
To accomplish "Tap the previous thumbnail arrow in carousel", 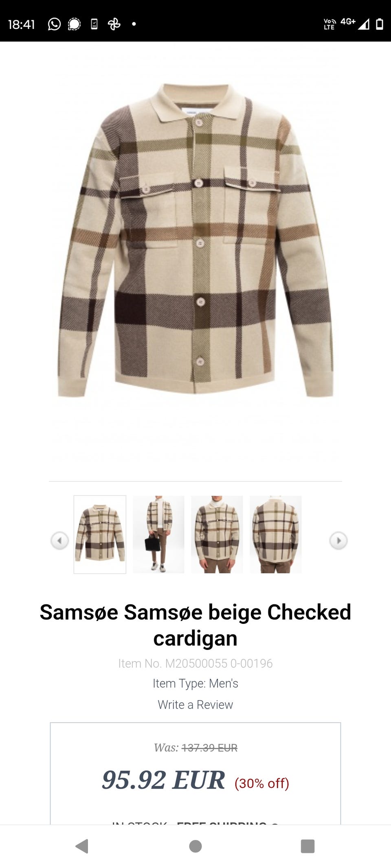I will point(60,540).
